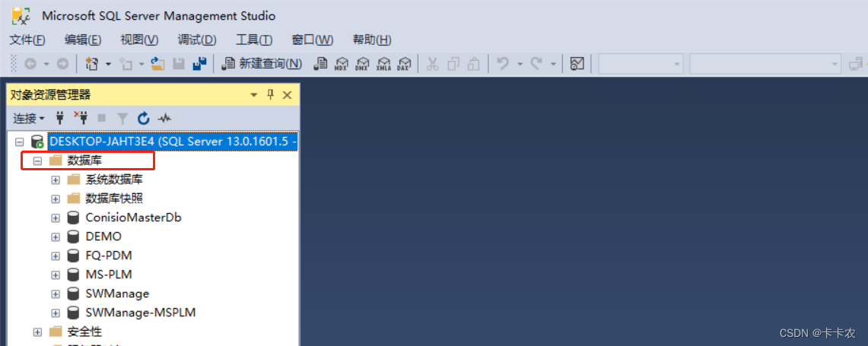Click the Open File folder icon
Screen dimensions: 868x346
158,64
